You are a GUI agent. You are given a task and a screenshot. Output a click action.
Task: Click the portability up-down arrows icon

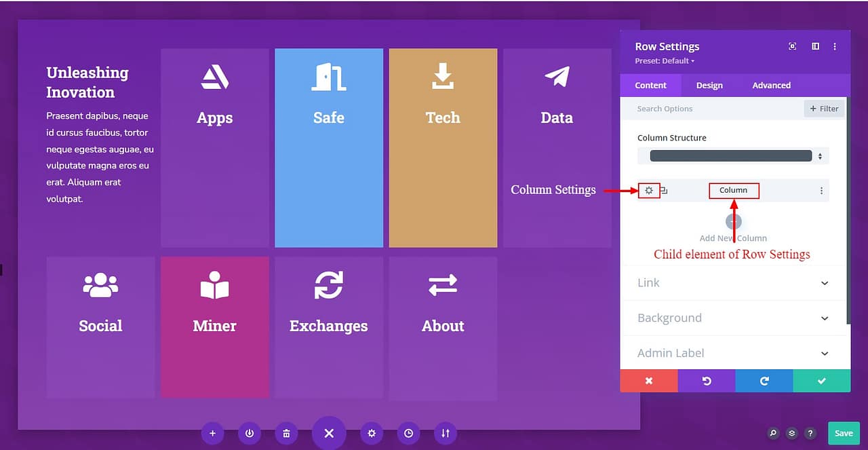[x=445, y=433]
